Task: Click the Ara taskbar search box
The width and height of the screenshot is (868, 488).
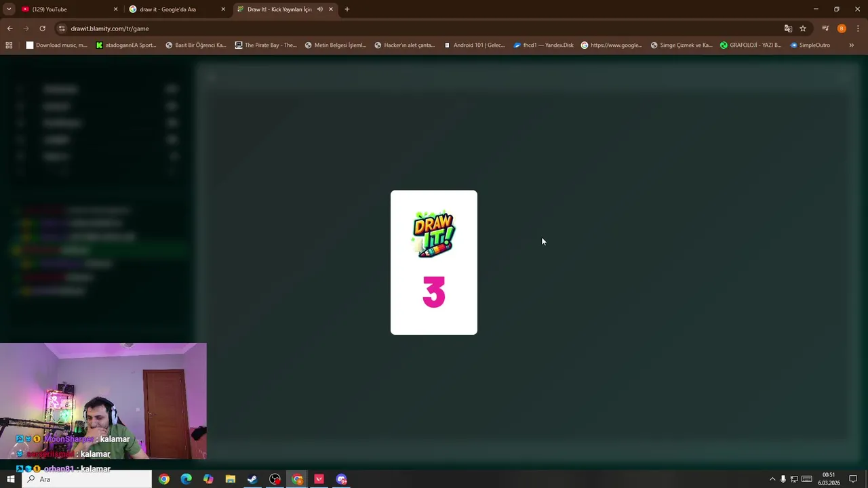Action: (87, 479)
